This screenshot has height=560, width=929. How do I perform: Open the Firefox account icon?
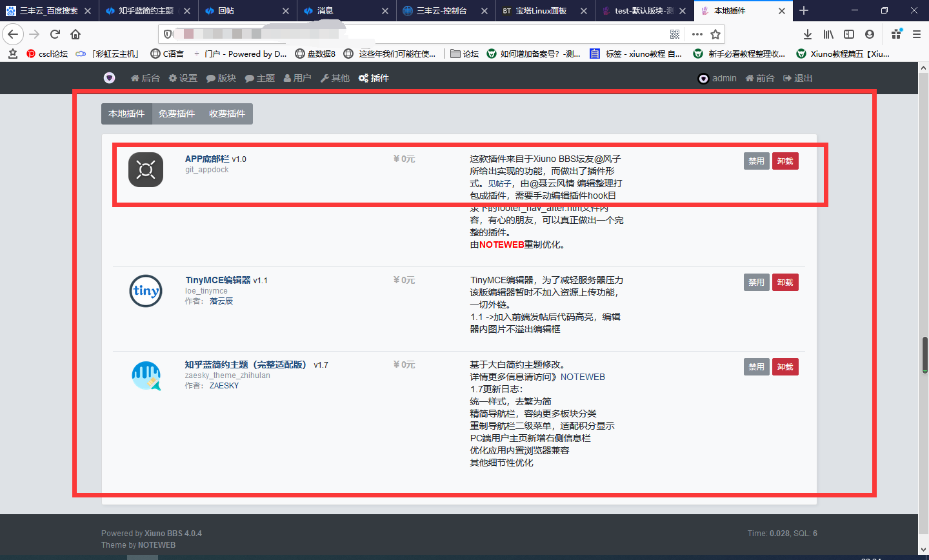870,34
